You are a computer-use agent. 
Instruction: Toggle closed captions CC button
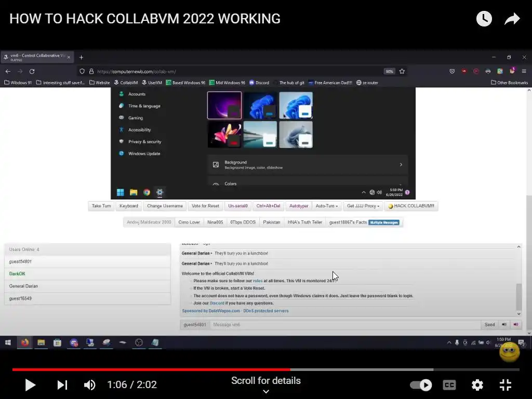pos(449,385)
